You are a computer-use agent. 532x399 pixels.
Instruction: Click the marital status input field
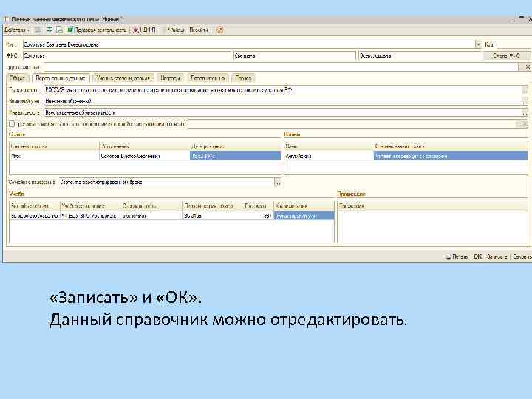tap(166, 183)
